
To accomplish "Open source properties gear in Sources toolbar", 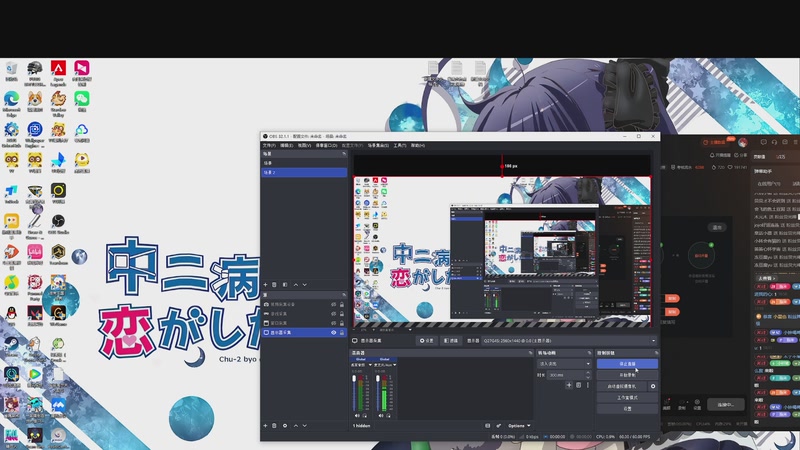I will point(285,426).
